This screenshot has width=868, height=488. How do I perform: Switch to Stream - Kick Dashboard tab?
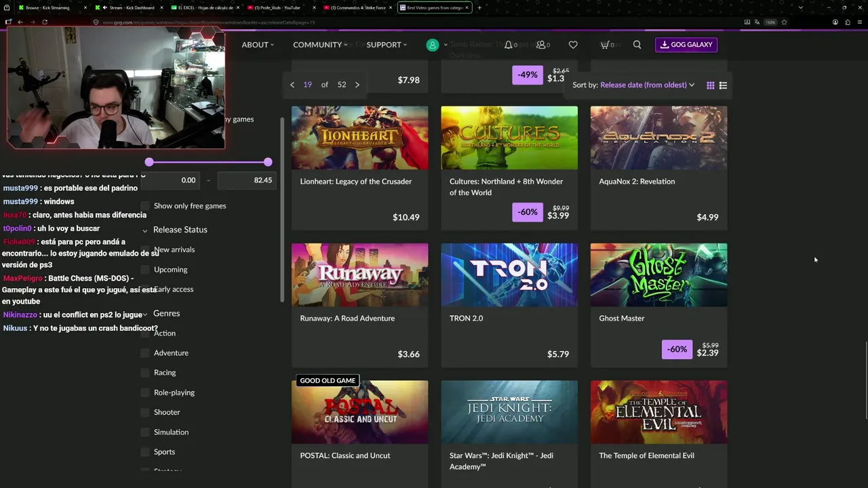[x=129, y=7]
